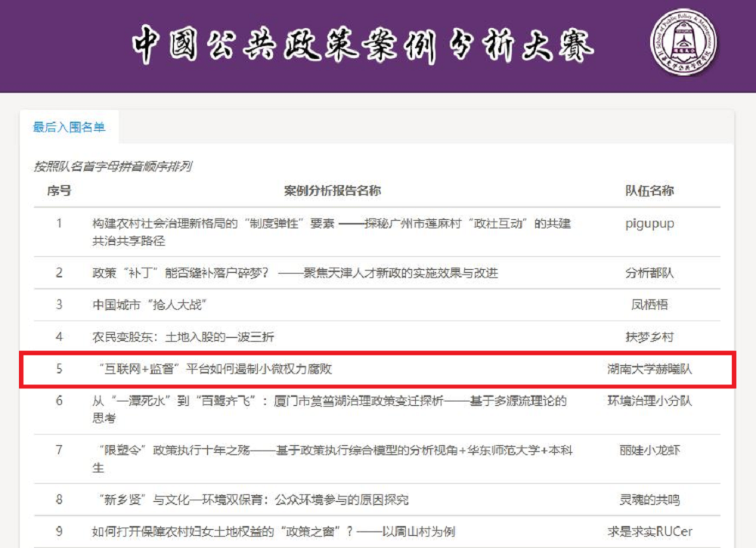The image size is (756, 548).
Task: Click the 队伍名称 column header
Action: click(x=649, y=190)
